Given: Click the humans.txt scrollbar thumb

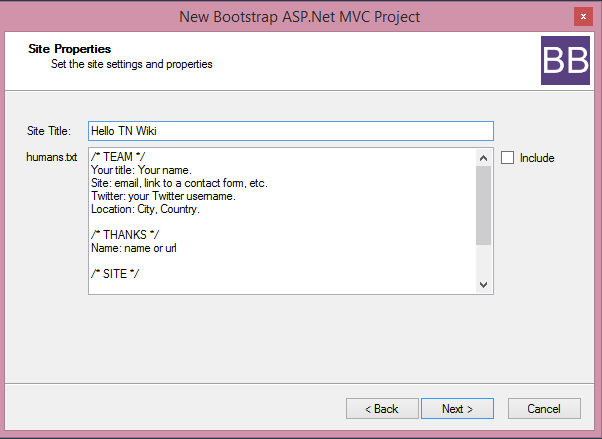Looking at the screenshot, I should [483, 205].
